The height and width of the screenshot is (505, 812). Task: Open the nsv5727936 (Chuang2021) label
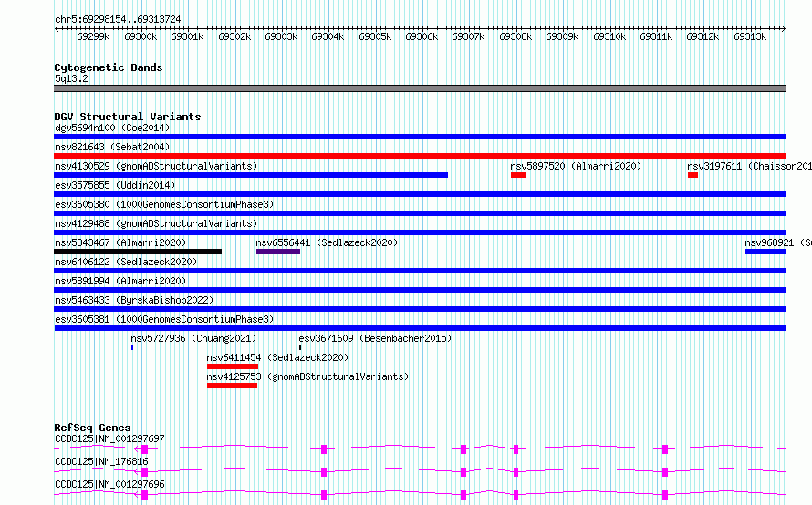(193, 338)
